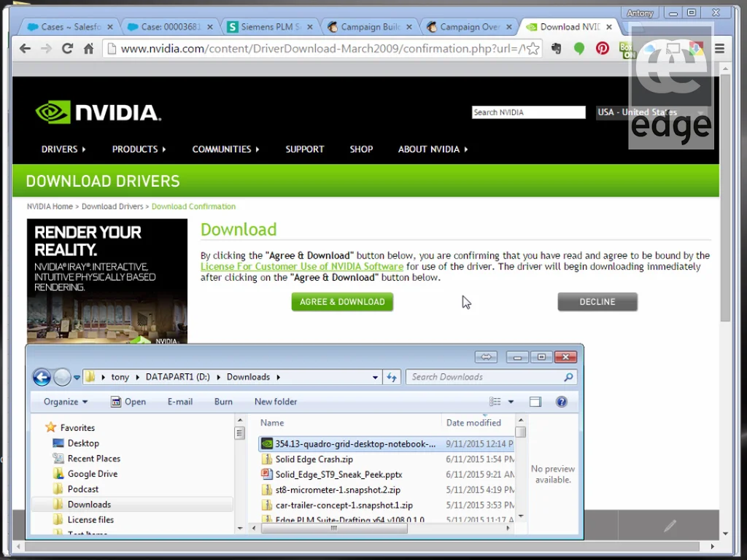Open Google Drive in Favorites
Screen dimensions: 747x560
point(85,474)
